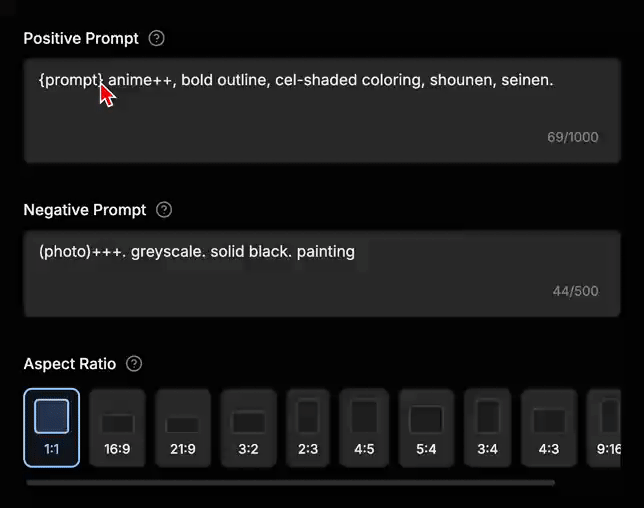Select the 1:1 aspect ratio
Viewport: 644px width, 508px height.
[52, 428]
